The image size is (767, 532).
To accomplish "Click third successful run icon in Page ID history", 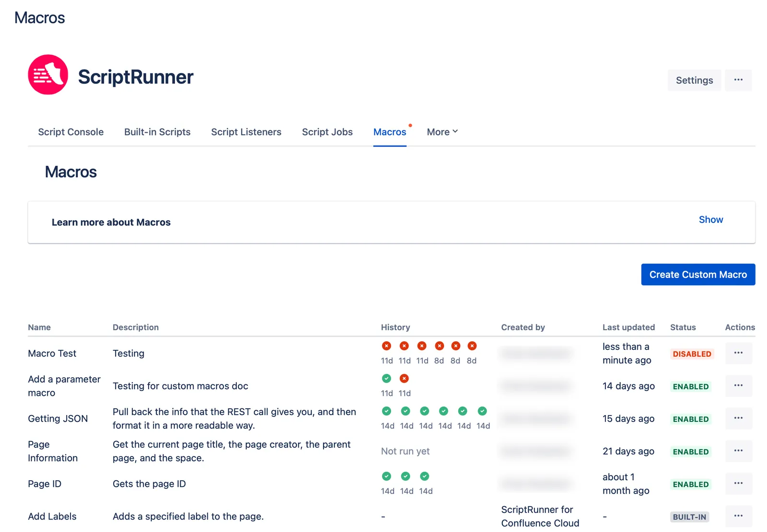I will (424, 476).
